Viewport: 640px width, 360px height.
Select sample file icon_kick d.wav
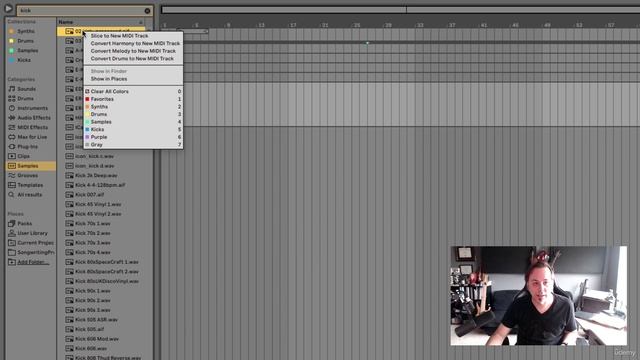(95, 166)
